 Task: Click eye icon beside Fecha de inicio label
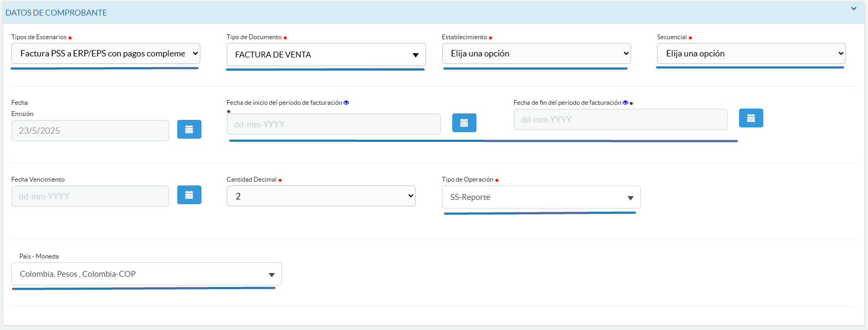click(346, 103)
